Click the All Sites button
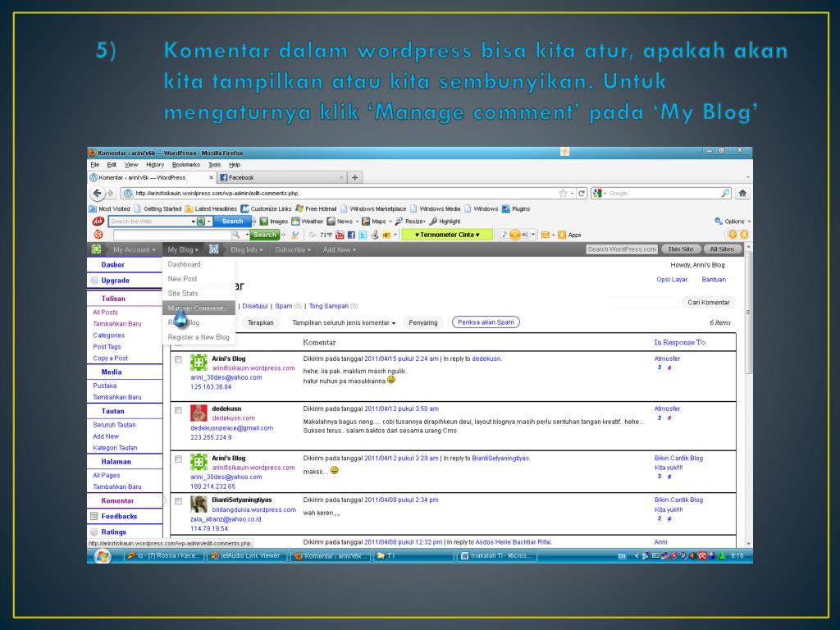Viewport: 840px width, 630px height. pos(722,249)
